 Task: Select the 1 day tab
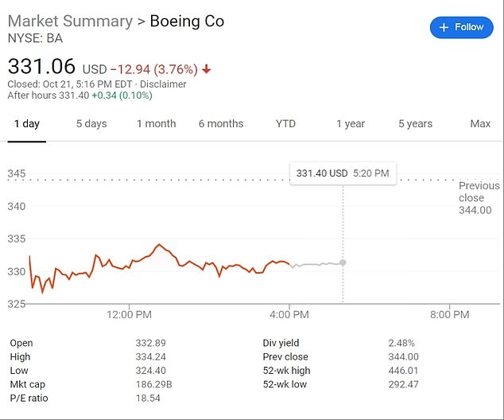click(27, 124)
